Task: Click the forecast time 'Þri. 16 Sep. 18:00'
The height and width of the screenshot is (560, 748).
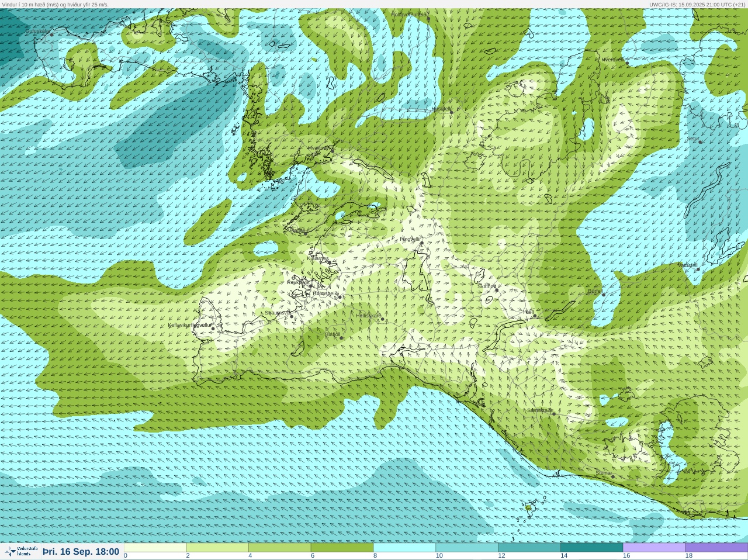Action: tap(81, 552)
